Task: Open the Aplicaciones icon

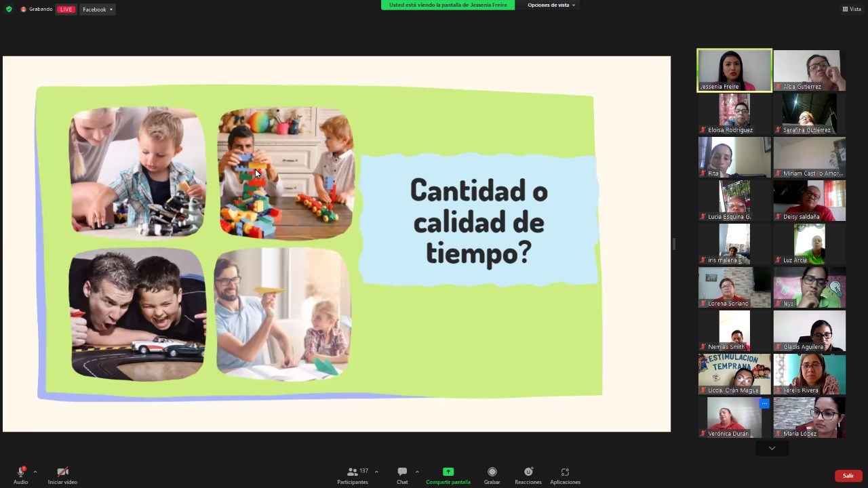Action: (x=565, y=472)
